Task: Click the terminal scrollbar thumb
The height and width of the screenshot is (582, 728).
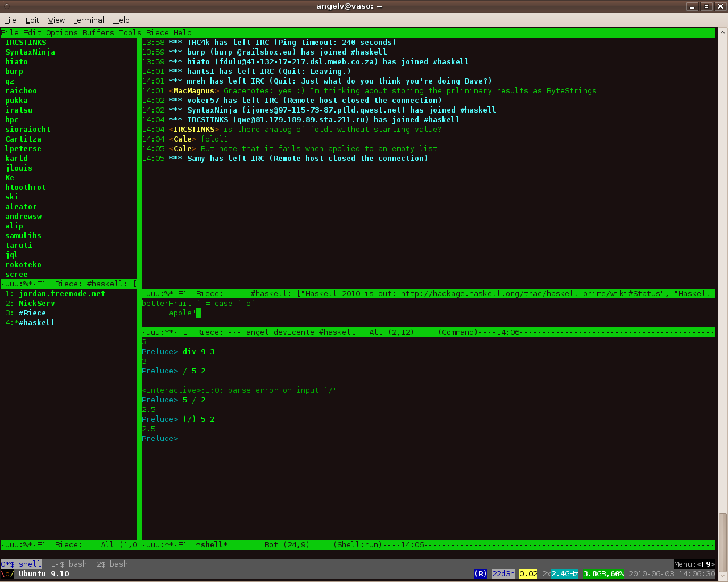Action: coord(723,542)
